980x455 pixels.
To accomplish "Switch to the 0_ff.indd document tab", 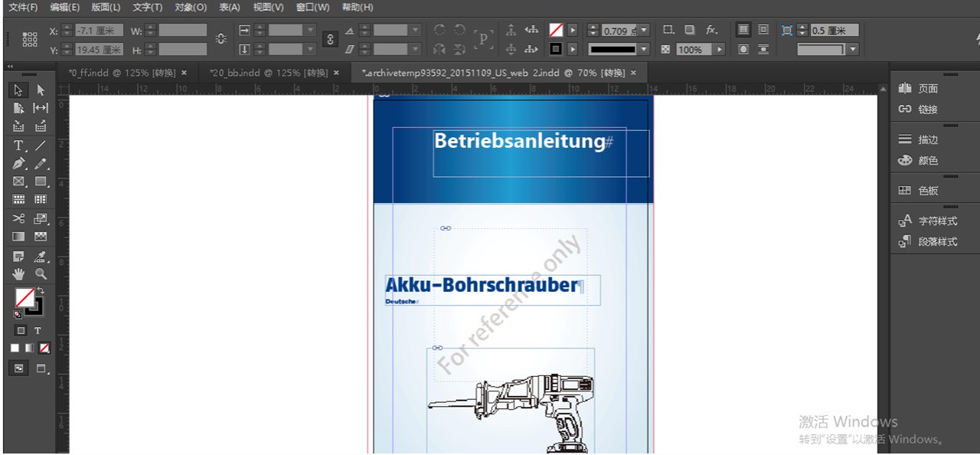I will tap(122, 73).
